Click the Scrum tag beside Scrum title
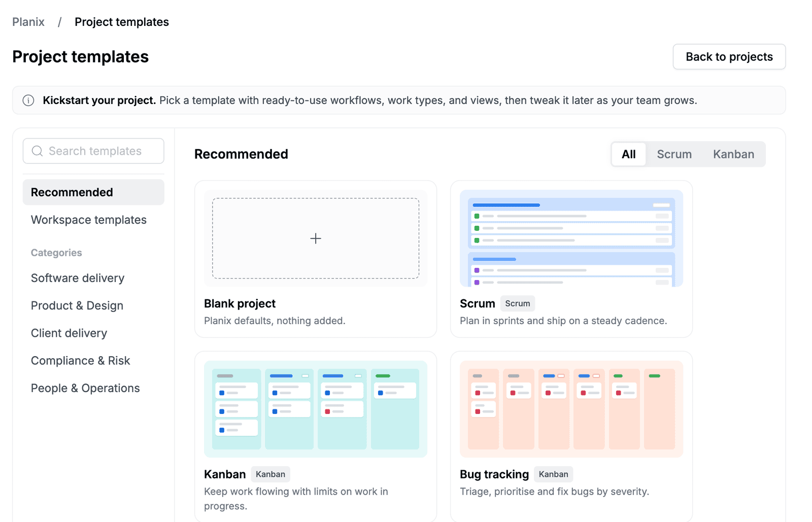Image resolution: width=812 pixels, height=522 pixels. pos(518,303)
